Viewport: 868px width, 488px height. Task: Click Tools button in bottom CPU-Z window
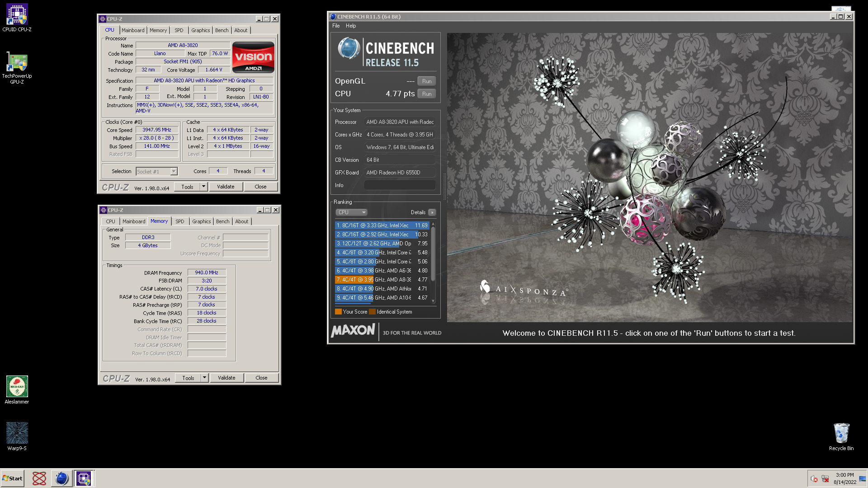click(x=188, y=378)
